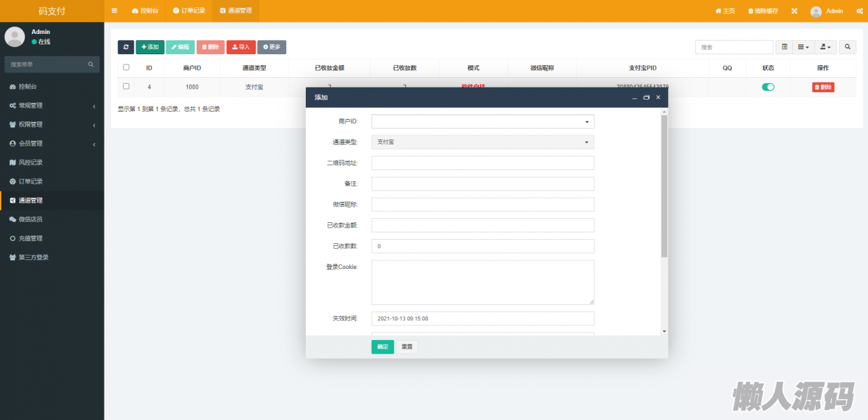This screenshot has width=868, height=420.
Task: Click the Admin avatar in top bar
Action: tap(816, 11)
